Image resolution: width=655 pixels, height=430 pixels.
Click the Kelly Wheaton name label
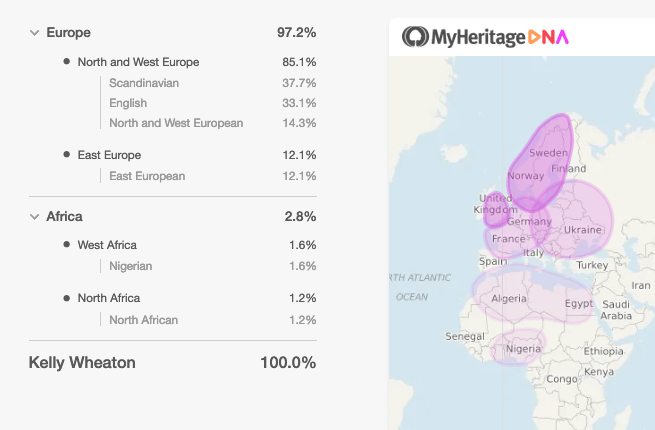tap(82, 362)
